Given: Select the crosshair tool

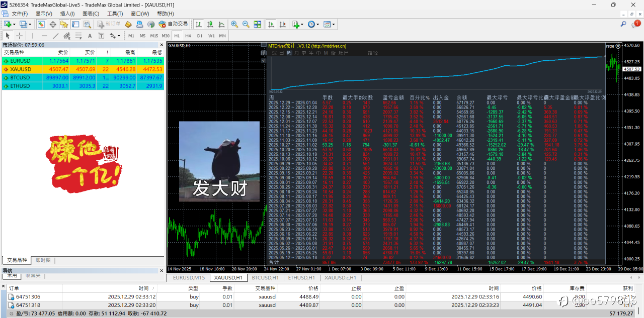Looking at the screenshot, I should pyautogui.click(x=19, y=36).
